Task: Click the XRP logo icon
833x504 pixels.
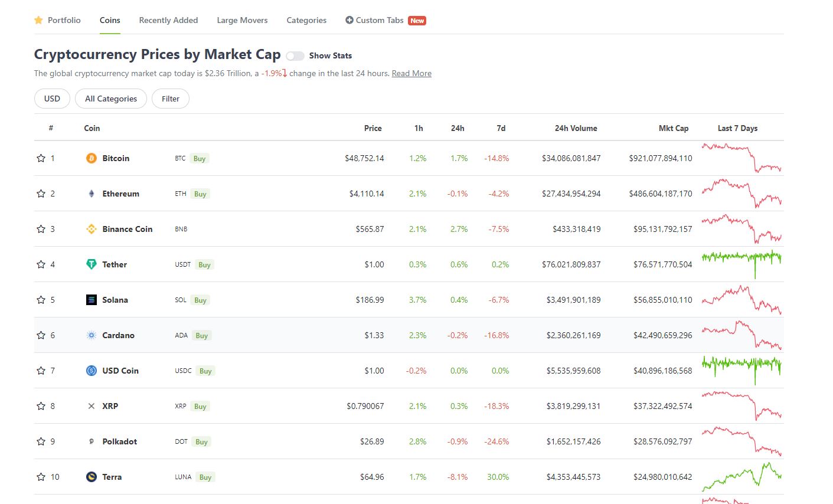Action: click(92, 406)
